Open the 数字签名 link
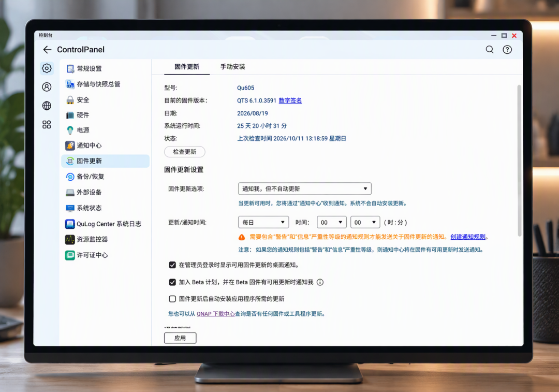Viewport: 559px width, 392px height. pos(290,100)
